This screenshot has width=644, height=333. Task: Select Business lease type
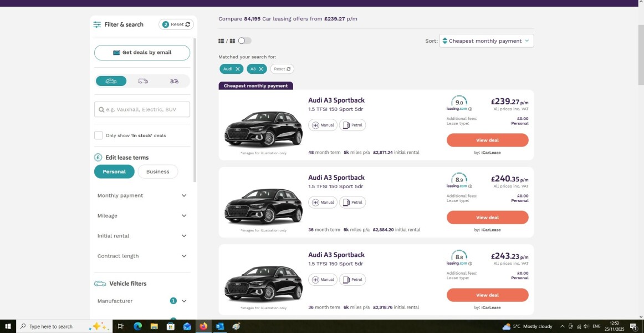(158, 172)
